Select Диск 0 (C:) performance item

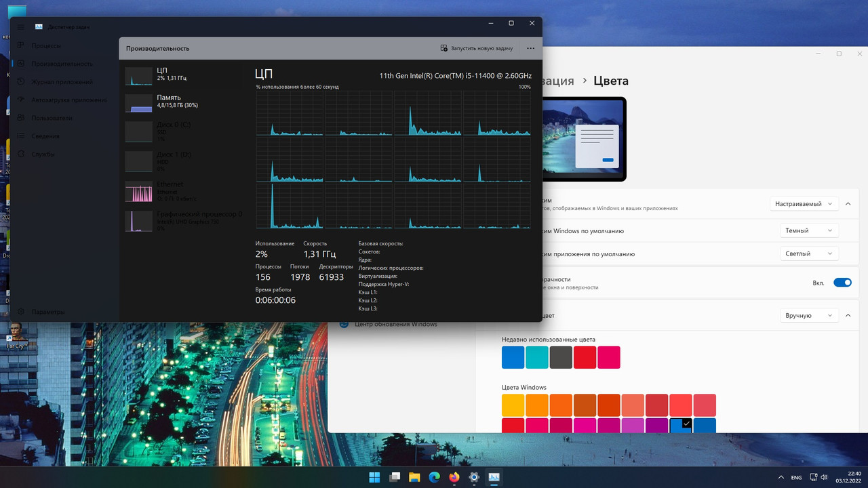182,131
